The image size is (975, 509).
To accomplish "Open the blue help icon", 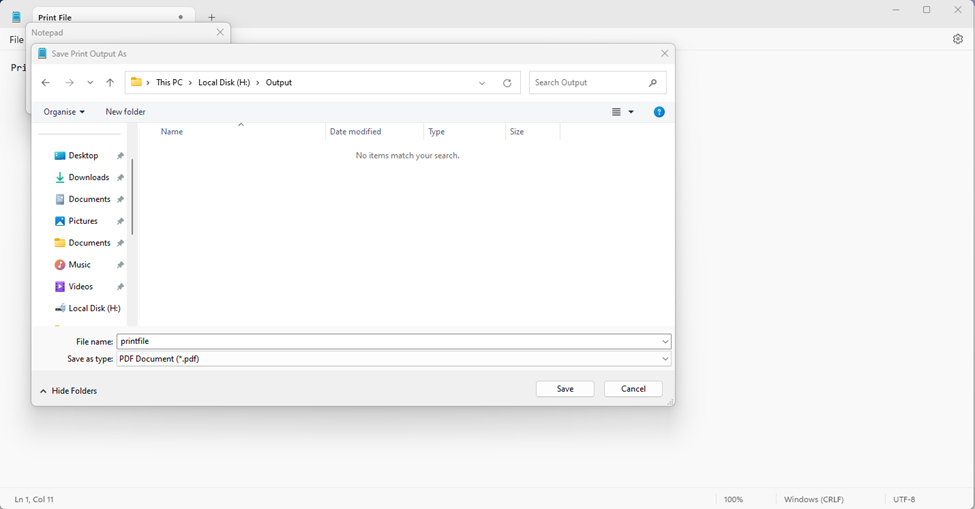I will tap(659, 112).
